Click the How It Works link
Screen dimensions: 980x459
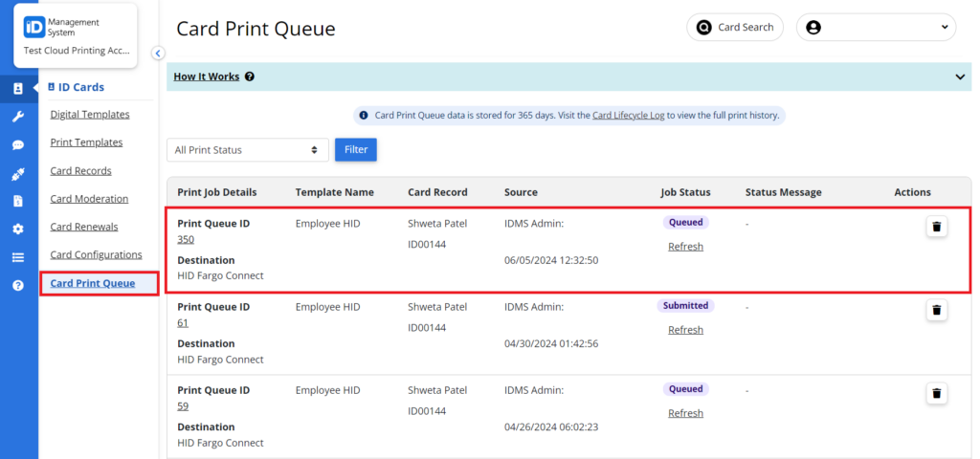point(207,76)
